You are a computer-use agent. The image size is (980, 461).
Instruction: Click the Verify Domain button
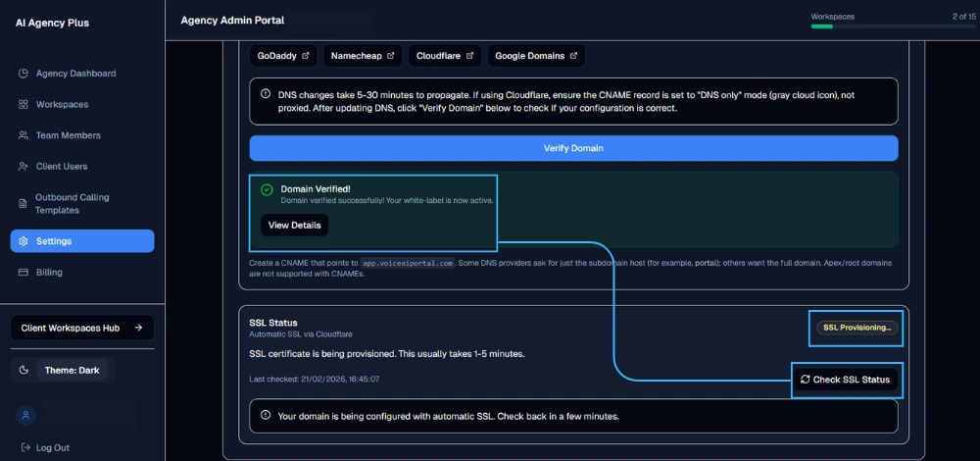573,148
